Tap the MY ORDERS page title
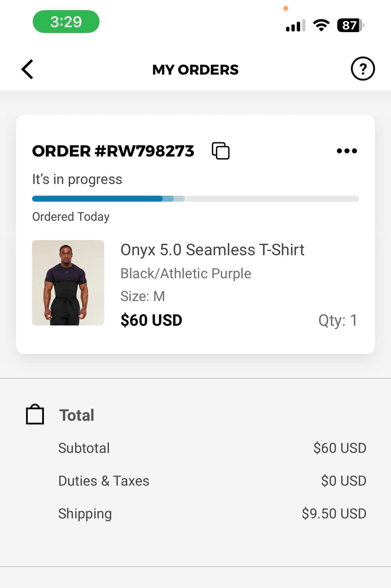391x588 pixels. pyautogui.click(x=195, y=70)
